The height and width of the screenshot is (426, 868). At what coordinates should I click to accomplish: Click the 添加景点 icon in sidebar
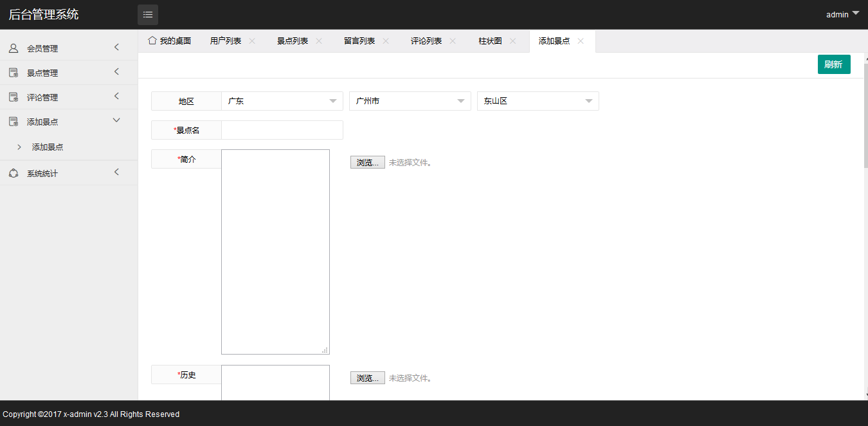tap(13, 121)
